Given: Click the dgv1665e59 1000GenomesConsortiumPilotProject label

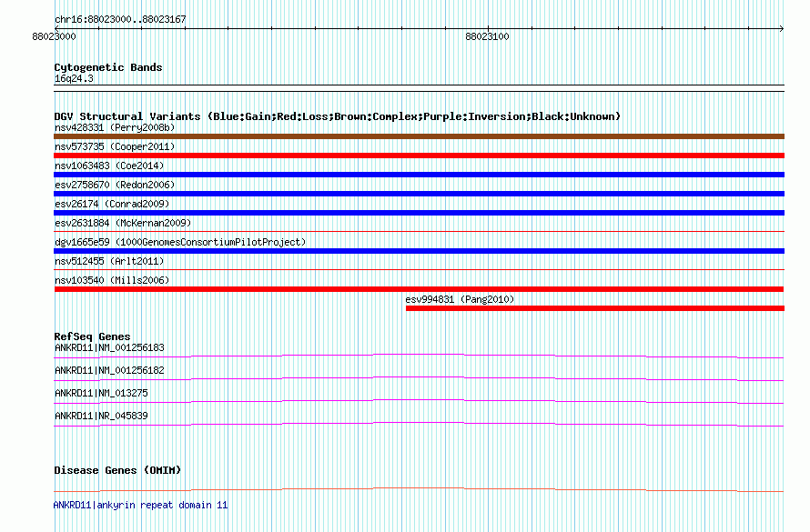Looking at the screenshot, I should 180,242.
